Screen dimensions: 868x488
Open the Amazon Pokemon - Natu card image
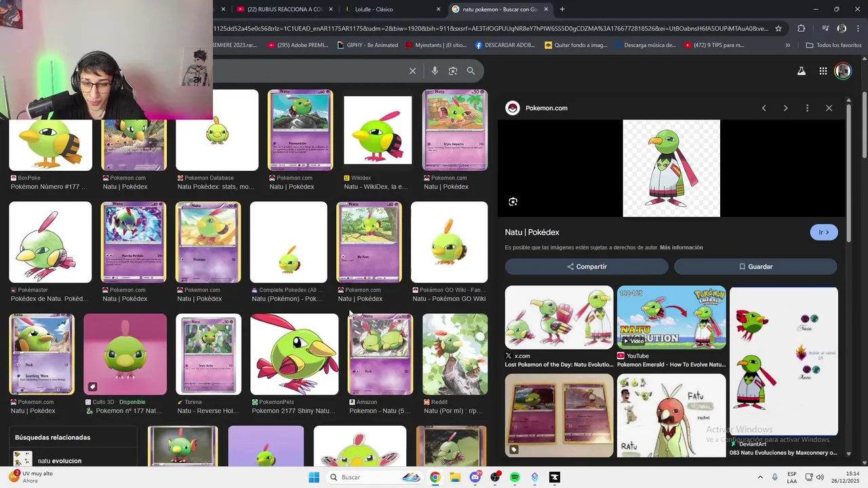coord(380,354)
